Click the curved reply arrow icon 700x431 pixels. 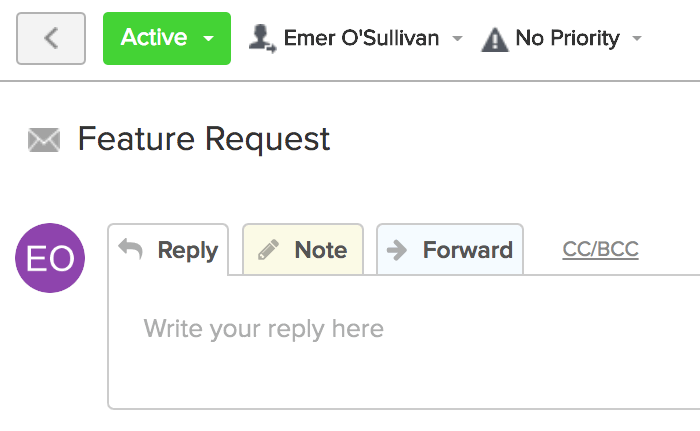tap(130, 249)
